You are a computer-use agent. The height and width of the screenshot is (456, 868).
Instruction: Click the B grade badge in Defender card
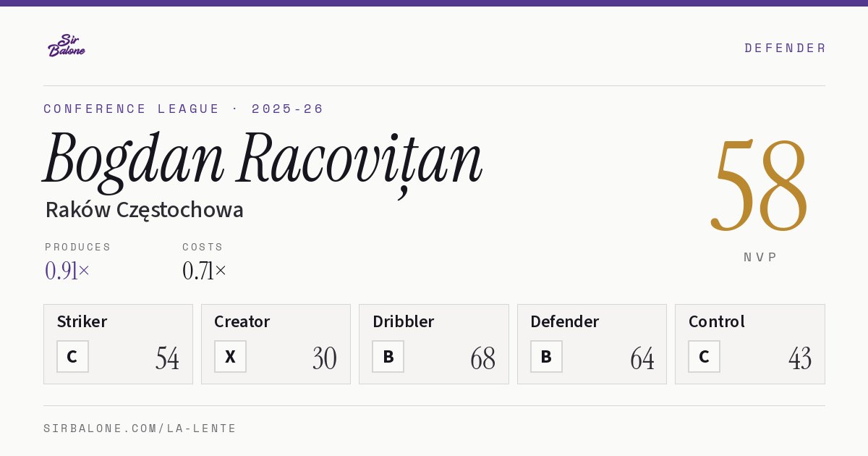click(x=546, y=357)
